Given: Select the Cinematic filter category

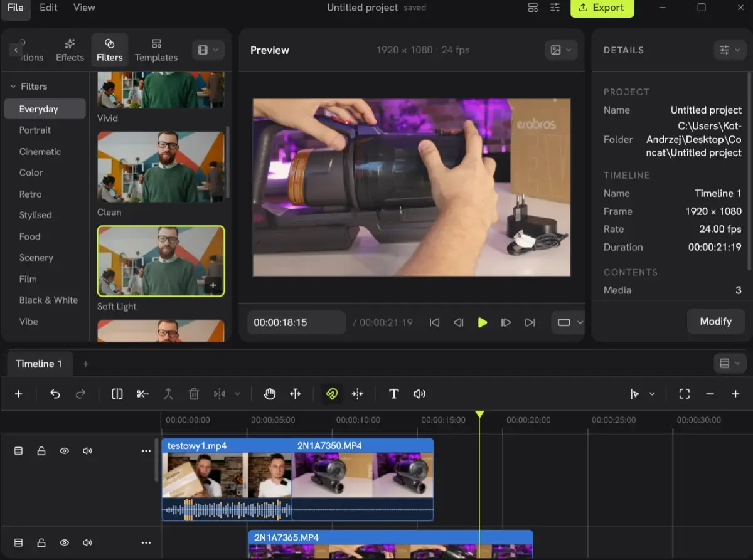Looking at the screenshot, I should click(40, 151).
